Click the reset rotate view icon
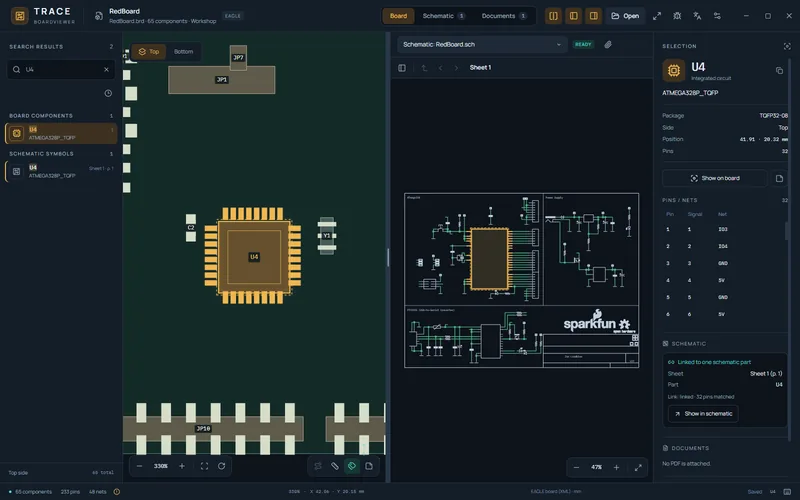800x500 pixels. coord(221,466)
